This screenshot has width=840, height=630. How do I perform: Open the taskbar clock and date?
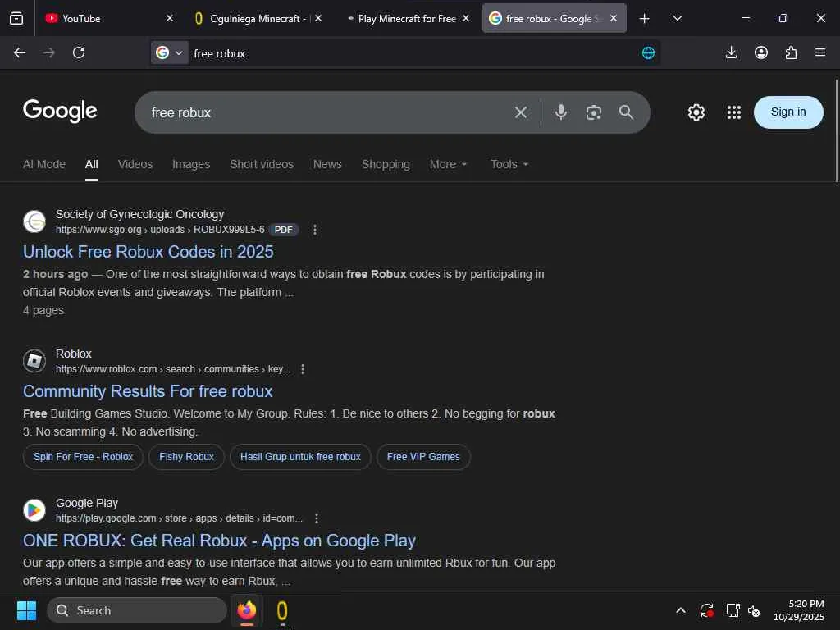pyautogui.click(x=798, y=610)
